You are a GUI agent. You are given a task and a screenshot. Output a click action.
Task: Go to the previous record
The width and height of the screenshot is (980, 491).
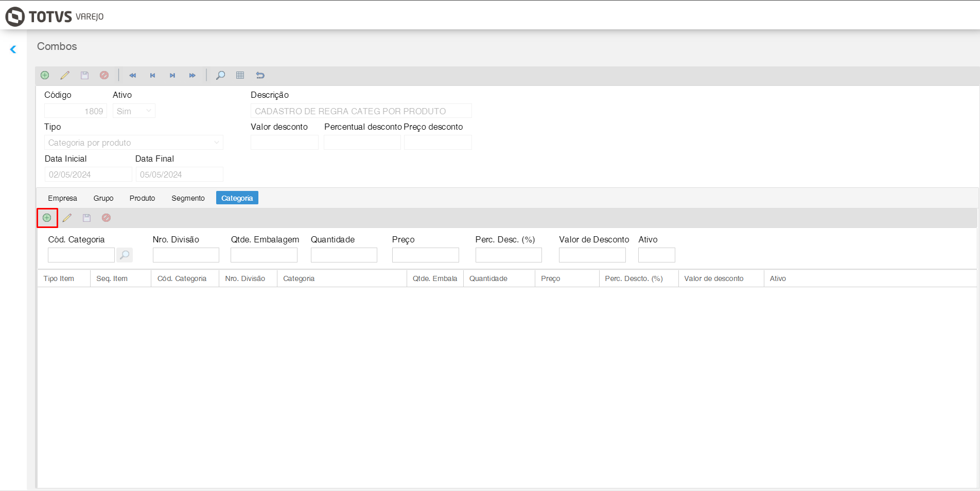tap(152, 75)
